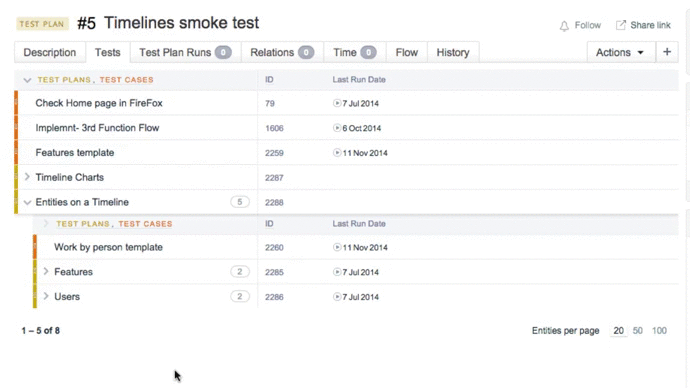Click run icon in Features row 2285
Viewport: 690px width, 388px height.
tap(337, 272)
